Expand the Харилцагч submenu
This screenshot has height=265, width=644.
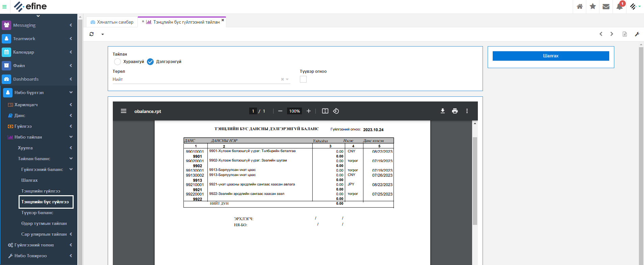click(x=39, y=105)
